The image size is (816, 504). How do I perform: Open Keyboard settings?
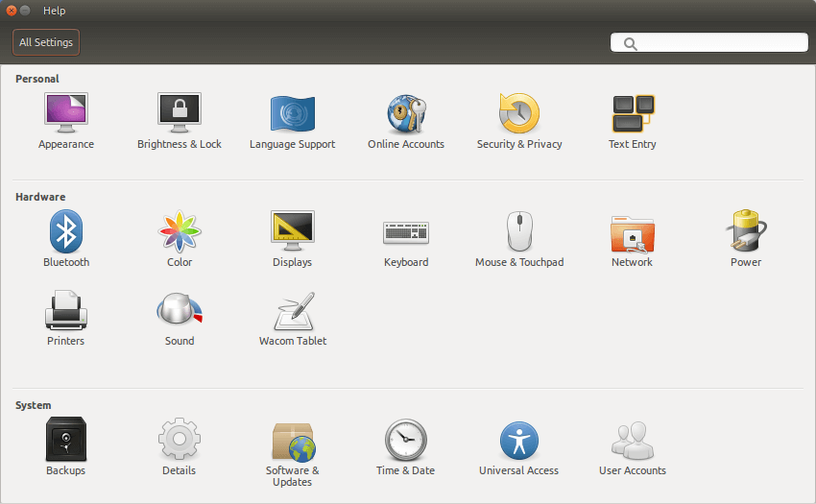tap(406, 239)
